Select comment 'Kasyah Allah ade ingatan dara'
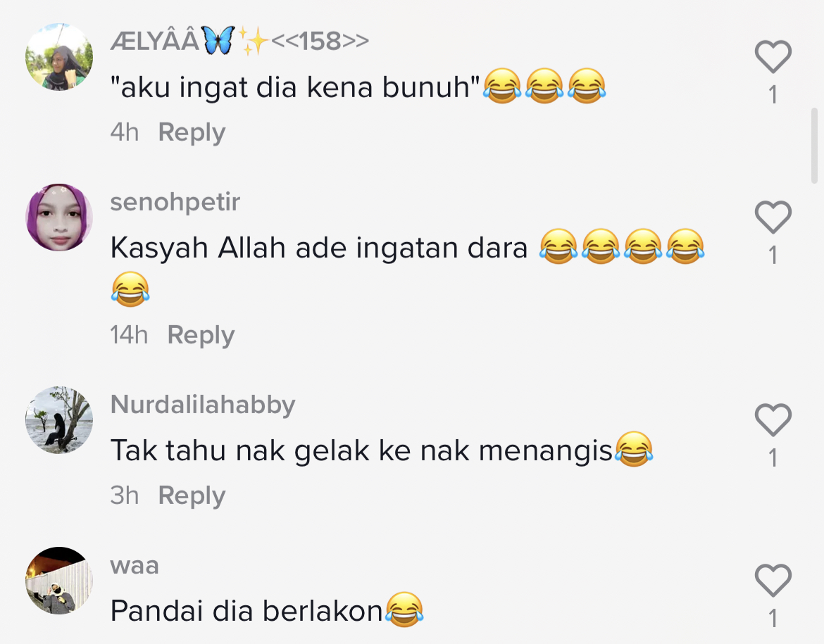Image resolution: width=824 pixels, height=644 pixels. (319, 248)
